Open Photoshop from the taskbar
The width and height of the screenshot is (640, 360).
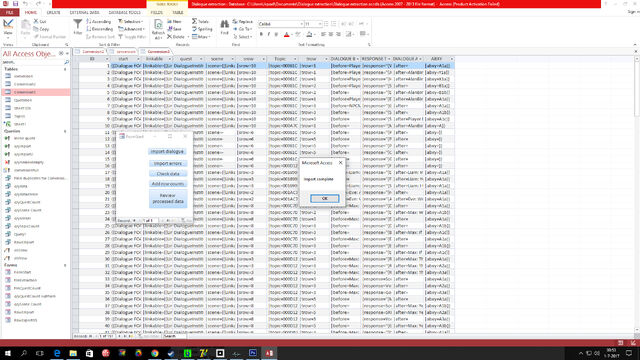tap(253, 353)
